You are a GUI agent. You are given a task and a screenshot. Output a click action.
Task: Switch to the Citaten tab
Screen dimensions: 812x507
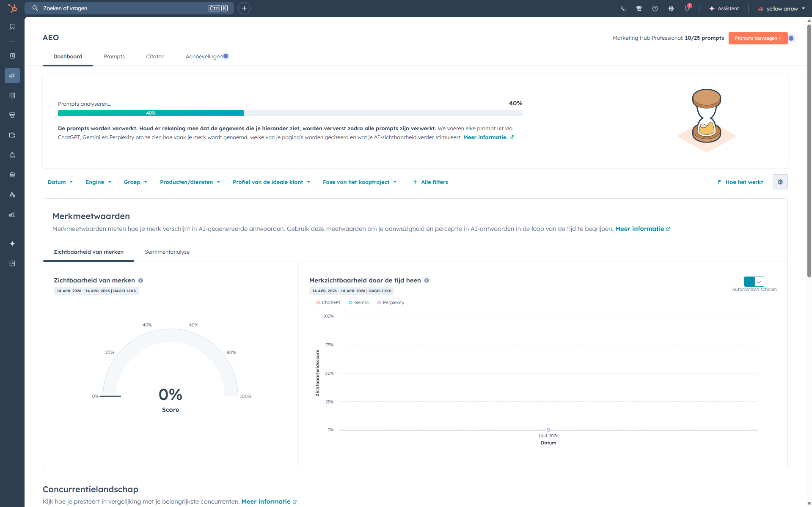tap(155, 57)
